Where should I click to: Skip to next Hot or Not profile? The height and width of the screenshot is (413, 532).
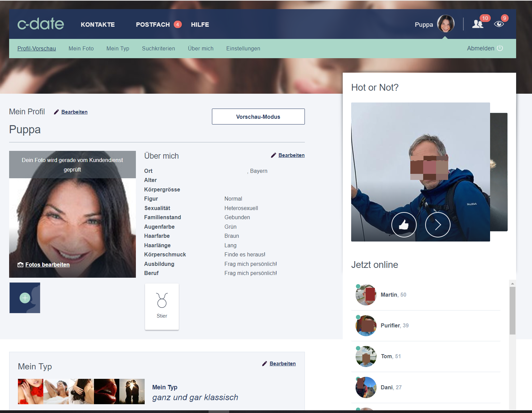click(x=438, y=225)
